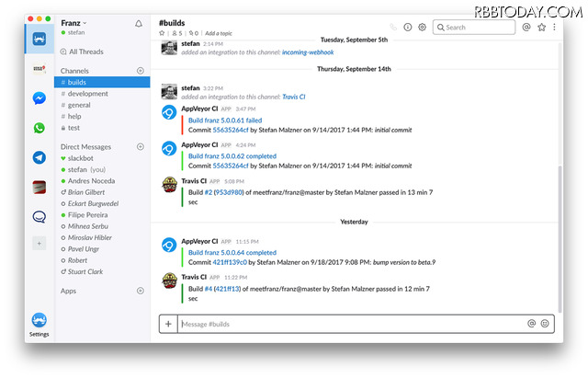Click Travis CI avatar on 11:22 PM message
This screenshot has height=378, width=588.
coord(169,281)
